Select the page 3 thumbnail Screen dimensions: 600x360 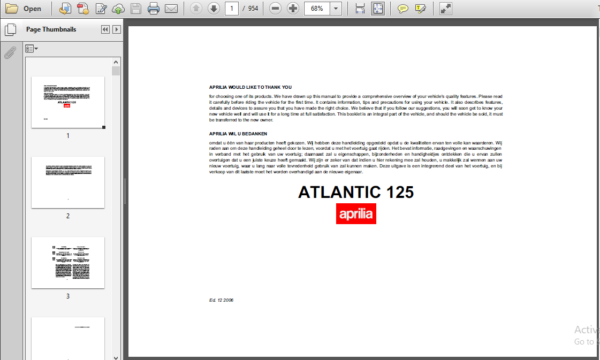pos(68,263)
